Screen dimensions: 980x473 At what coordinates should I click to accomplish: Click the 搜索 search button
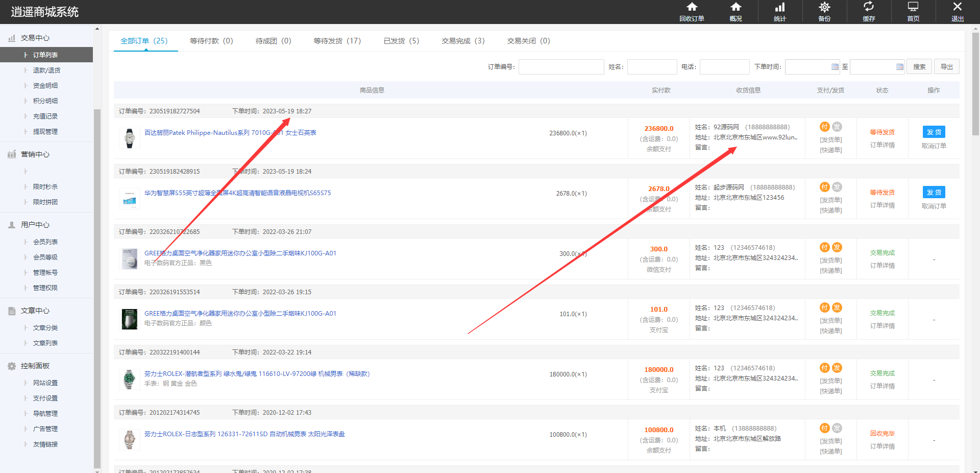coord(919,67)
